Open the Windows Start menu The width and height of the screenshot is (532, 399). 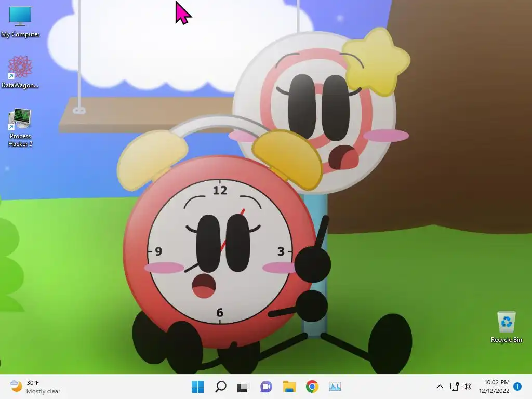(197, 387)
